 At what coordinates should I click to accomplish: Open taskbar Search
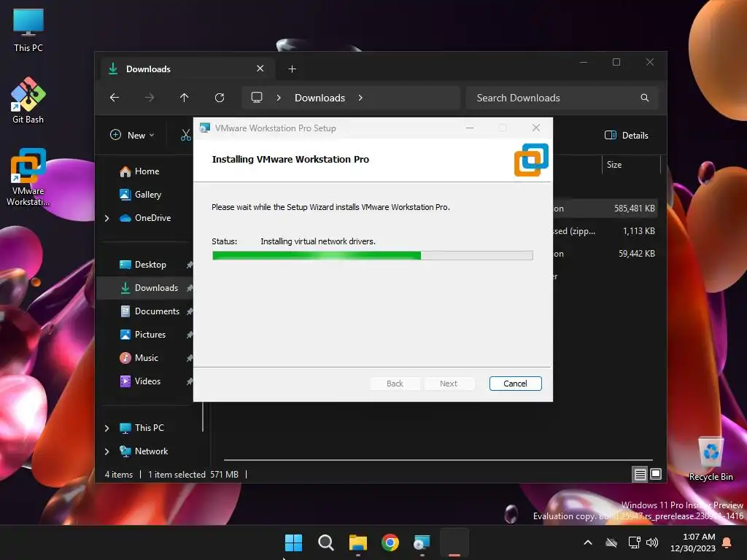tap(326, 542)
